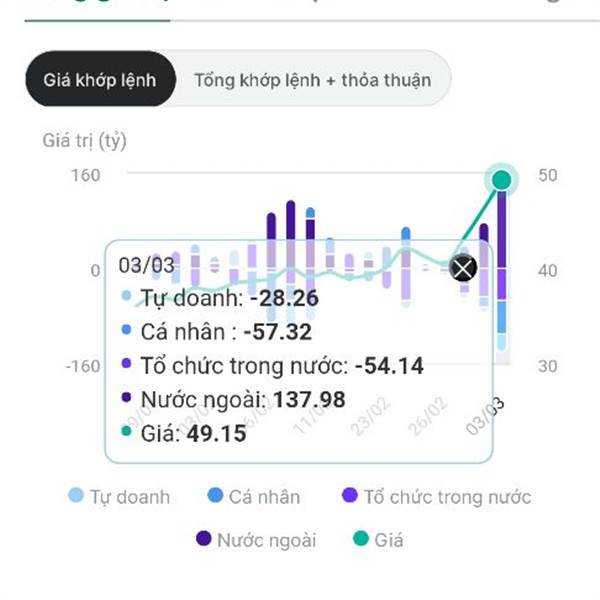The height and width of the screenshot is (600, 600).
Task: Click the blue Cá nhân legend dot
Action: pyautogui.click(x=215, y=495)
